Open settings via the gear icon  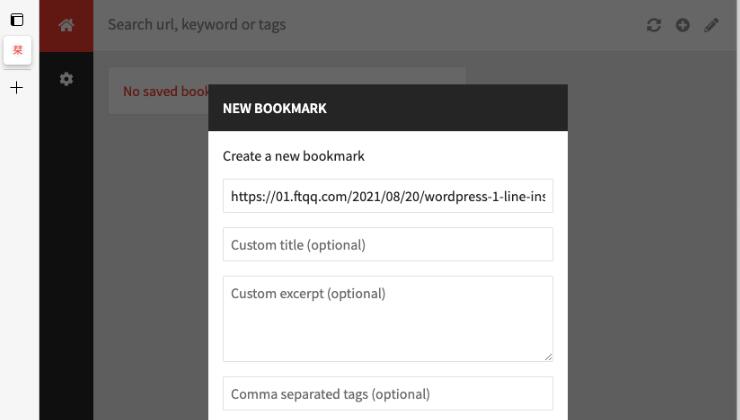pyautogui.click(x=66, y=79)
